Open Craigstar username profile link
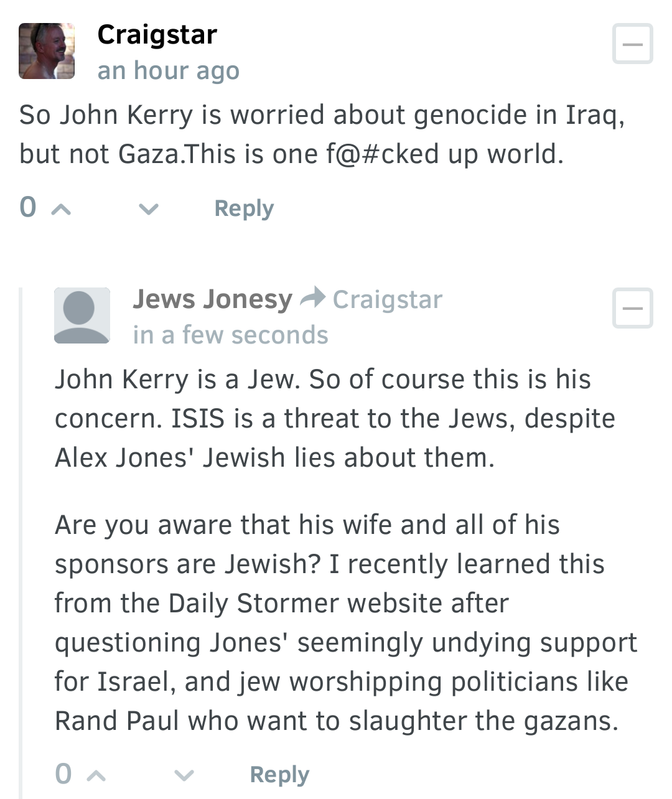Image resolution: width=672 pixels, height=799 pixels. coord(157,35)
